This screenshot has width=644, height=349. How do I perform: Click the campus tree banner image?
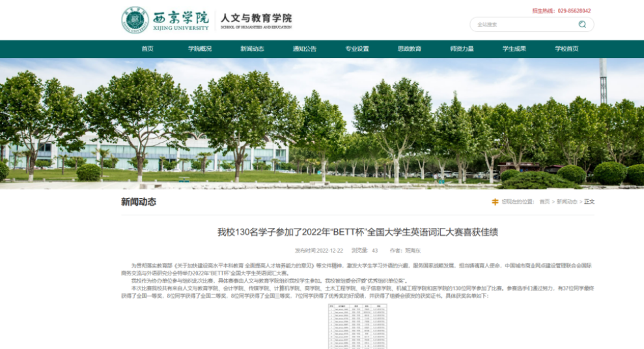322,124
